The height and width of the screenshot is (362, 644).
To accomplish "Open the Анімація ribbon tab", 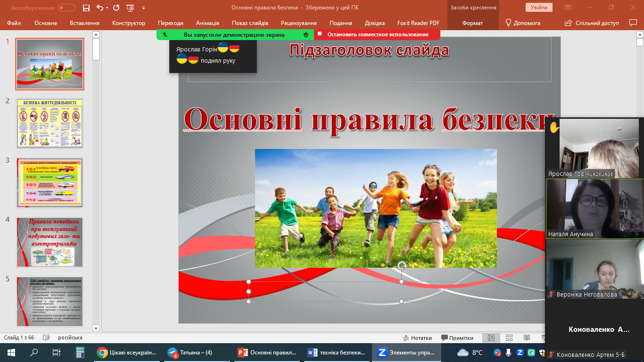I will point(207,23).
